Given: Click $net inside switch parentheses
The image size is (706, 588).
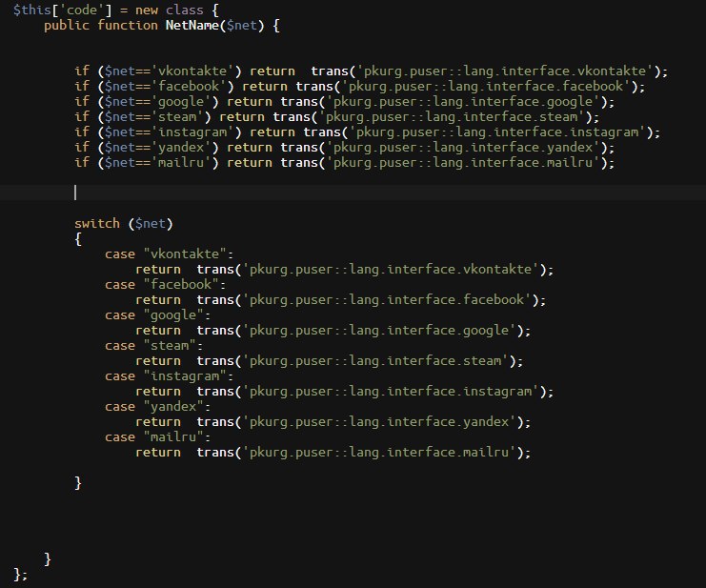Looking at the screenshot, I should 151,224.
